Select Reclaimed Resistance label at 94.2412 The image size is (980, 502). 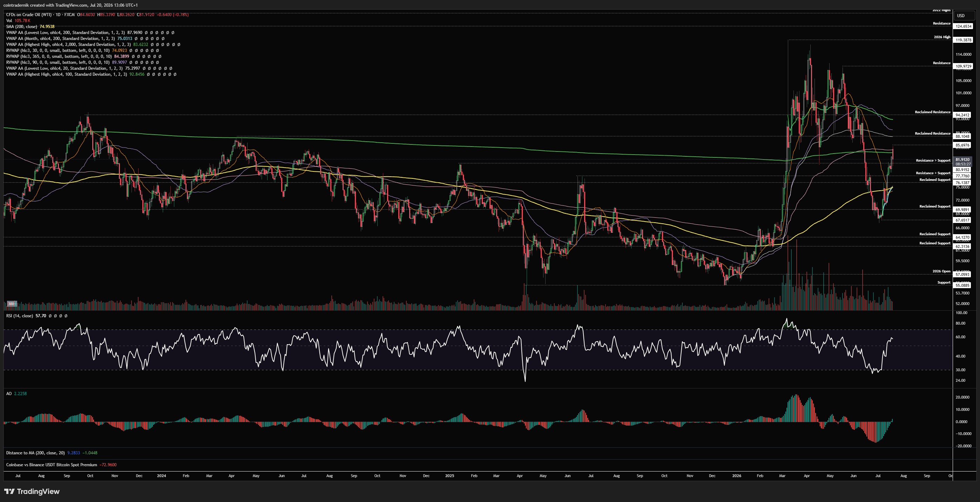tap(932, 112)
